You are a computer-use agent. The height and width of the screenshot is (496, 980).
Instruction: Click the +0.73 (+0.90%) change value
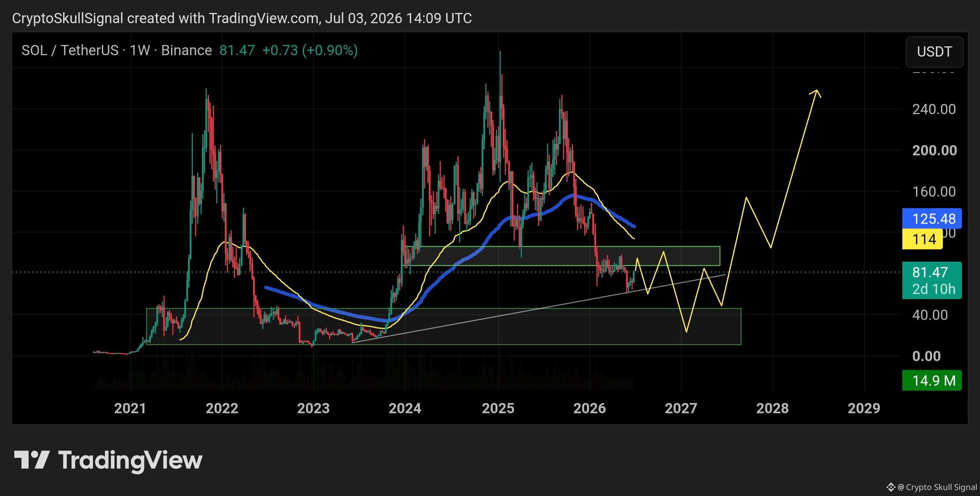point(310,50)
